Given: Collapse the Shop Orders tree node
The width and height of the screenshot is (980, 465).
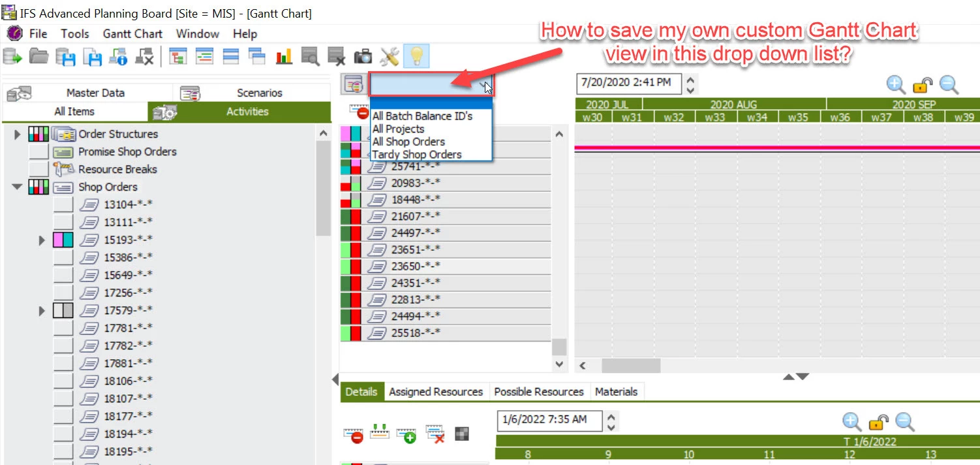Looking at the screenshot, I should tap(18, 187).
